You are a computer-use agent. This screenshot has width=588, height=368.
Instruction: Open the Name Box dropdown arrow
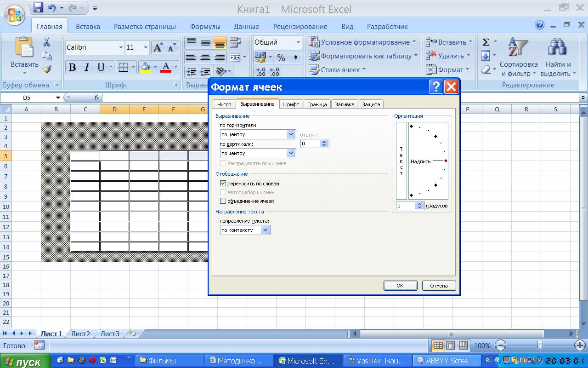point(58,98)
